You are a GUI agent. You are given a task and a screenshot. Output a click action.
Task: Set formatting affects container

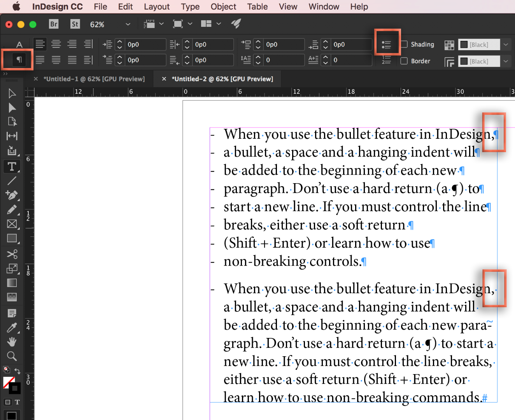click(x=7, y=402)
